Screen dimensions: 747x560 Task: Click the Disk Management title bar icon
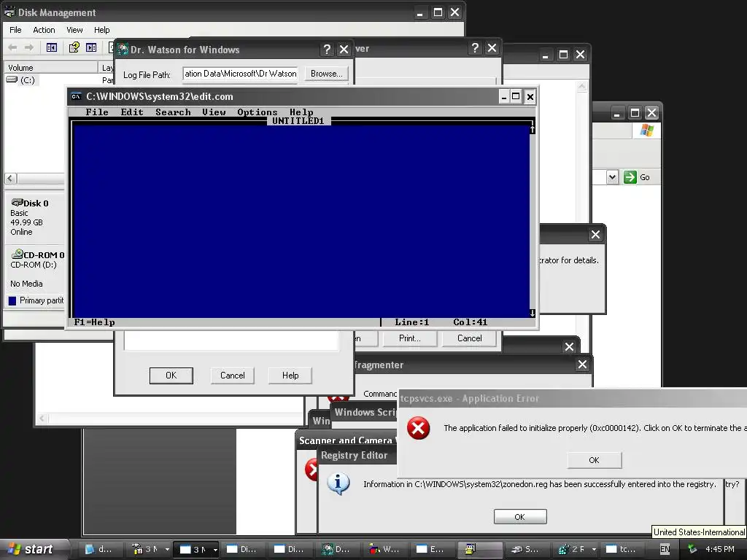pos(9,12)
